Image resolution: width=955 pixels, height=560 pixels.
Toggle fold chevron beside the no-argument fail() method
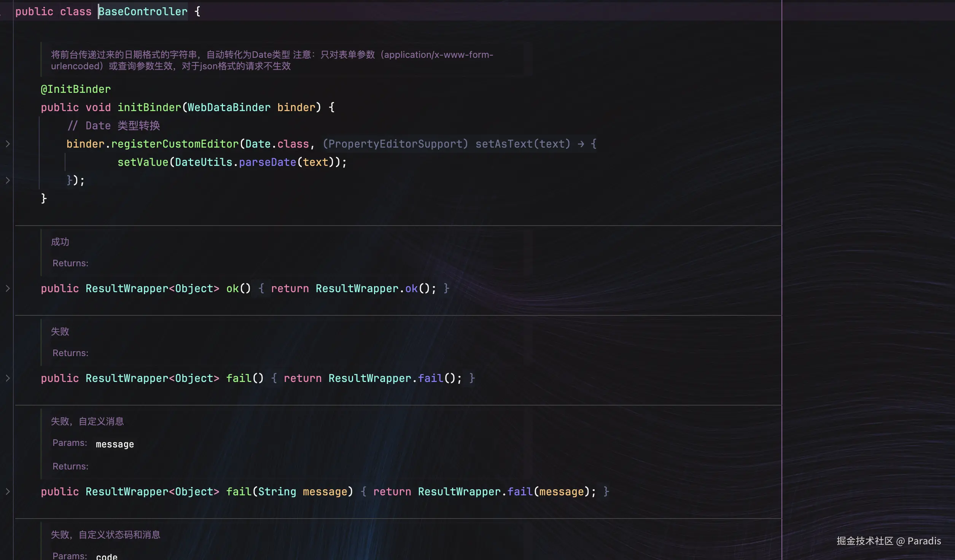[8, 378]
